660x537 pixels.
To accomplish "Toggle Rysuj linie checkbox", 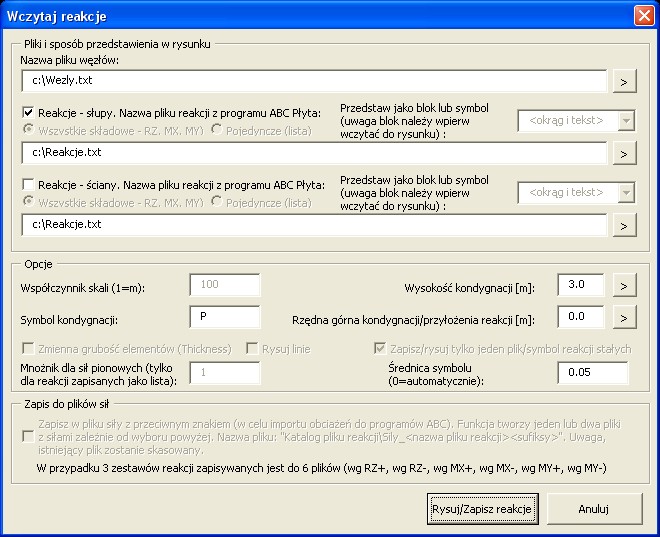I will (x=253, y=348).
